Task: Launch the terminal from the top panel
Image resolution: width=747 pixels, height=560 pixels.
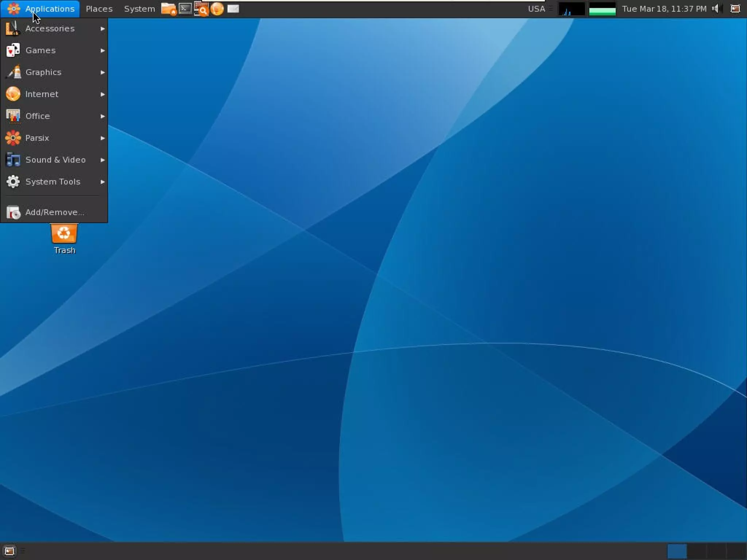Action: (185, 9)
